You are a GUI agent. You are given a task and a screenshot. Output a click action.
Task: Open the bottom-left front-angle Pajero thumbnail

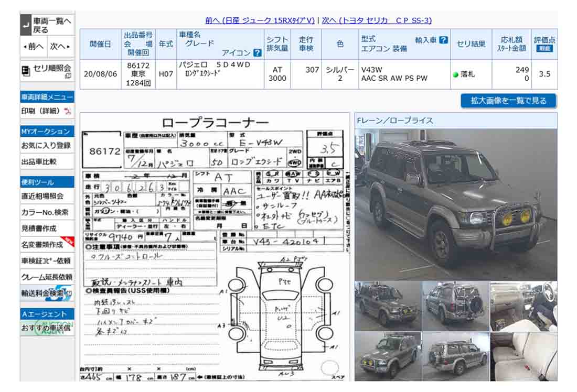tap(388, 356)
